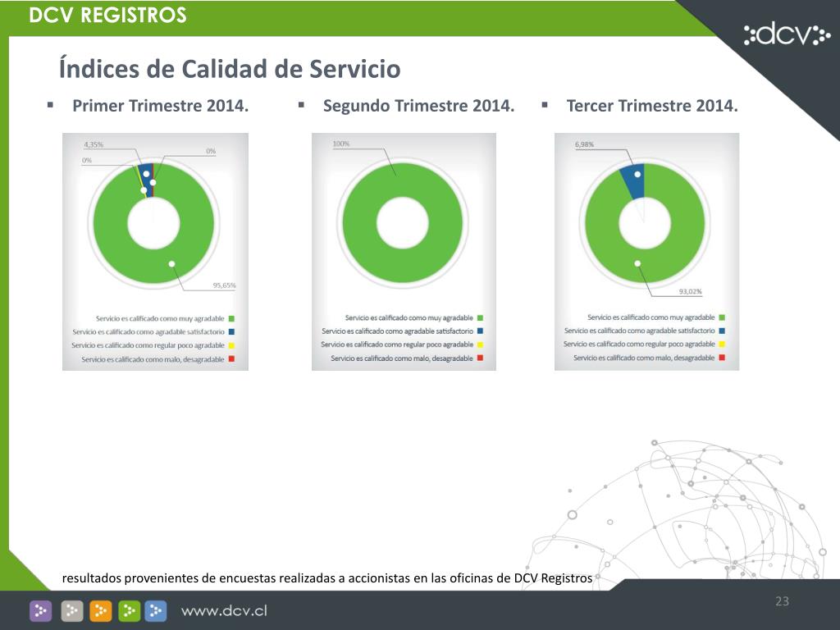This screenshot has width=840, height=630.
Task: Click 'regular poco agradable' legend text in second chart
Action: coord(397,345)
